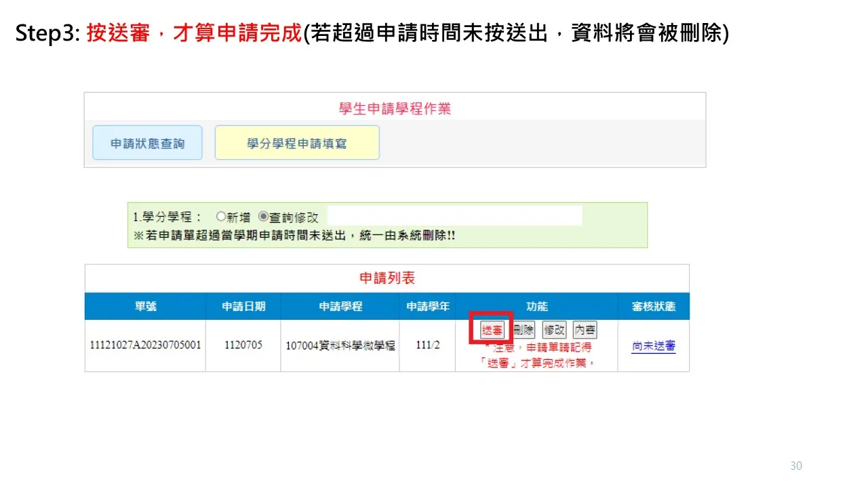Screen dimensions: 868x488
Task: Follow the 尚未送審 status link
Action: pyautogui.click(x=653, y=346)
